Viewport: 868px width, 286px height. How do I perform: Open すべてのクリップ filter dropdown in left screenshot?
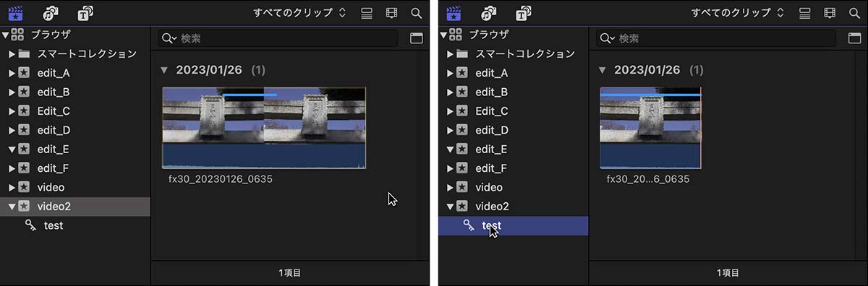[299, 13]
